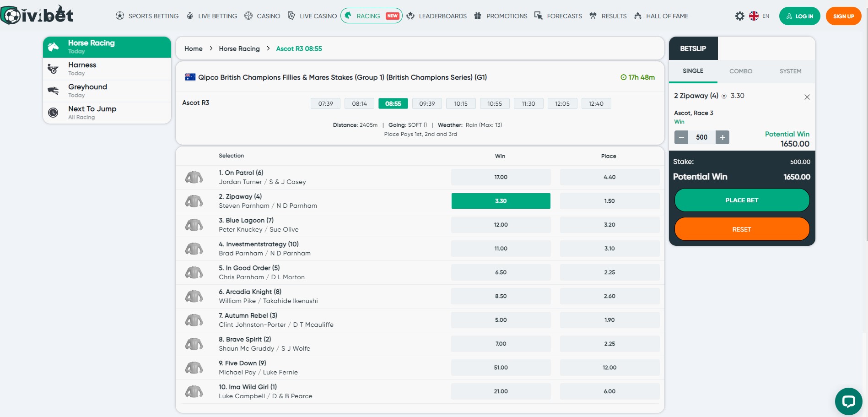Select Autumn Rebel place odds 1.90

(x=609, y=320)
